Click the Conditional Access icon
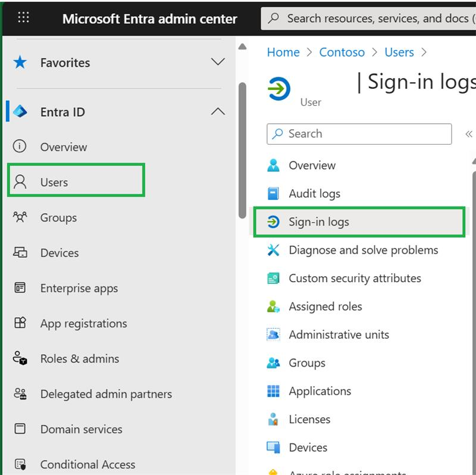This screenshot has width=476, height=475. 20,464
